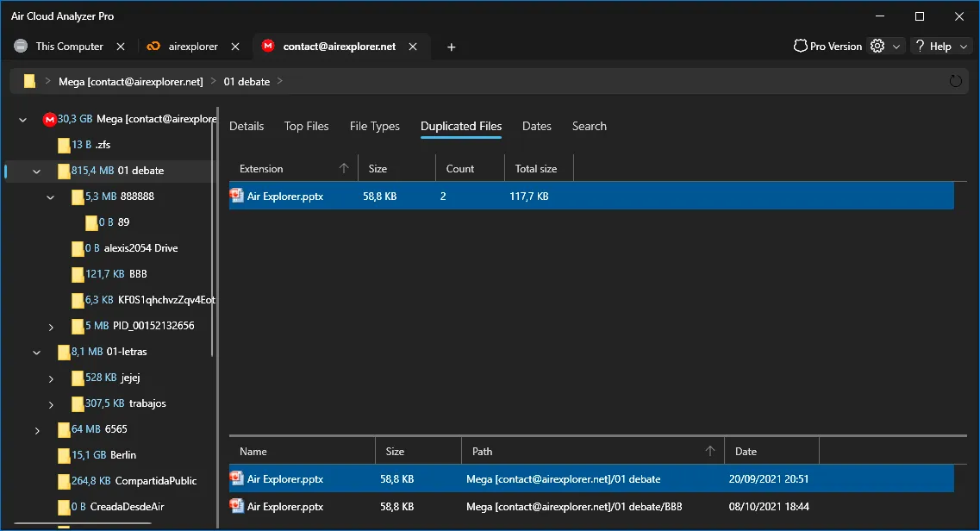Screen dimensions: 980x531
Task: Add a new tab with plus button
Action: (452, 47)
